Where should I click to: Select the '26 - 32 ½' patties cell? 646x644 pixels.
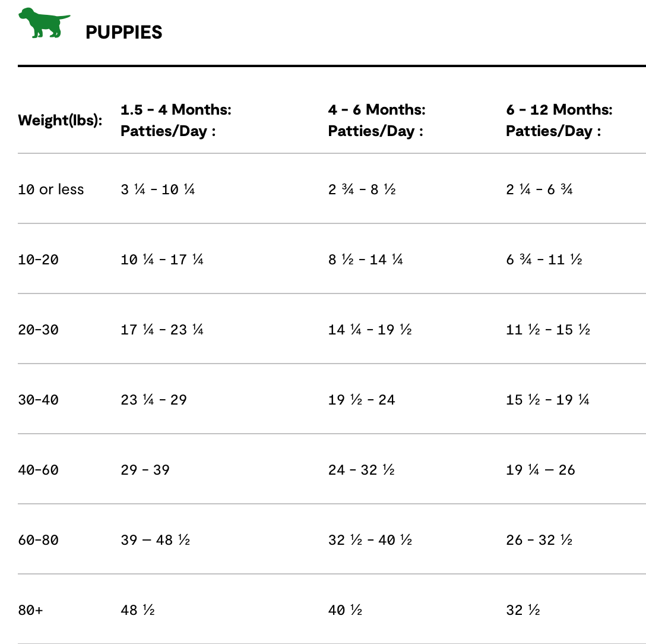540,540
